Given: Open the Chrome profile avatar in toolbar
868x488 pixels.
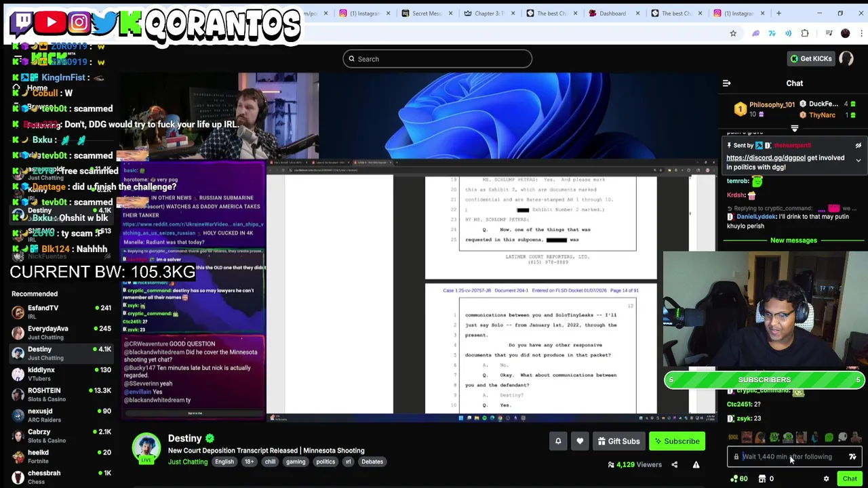Looking at the screenshot, I should click(x=845, y=33).
